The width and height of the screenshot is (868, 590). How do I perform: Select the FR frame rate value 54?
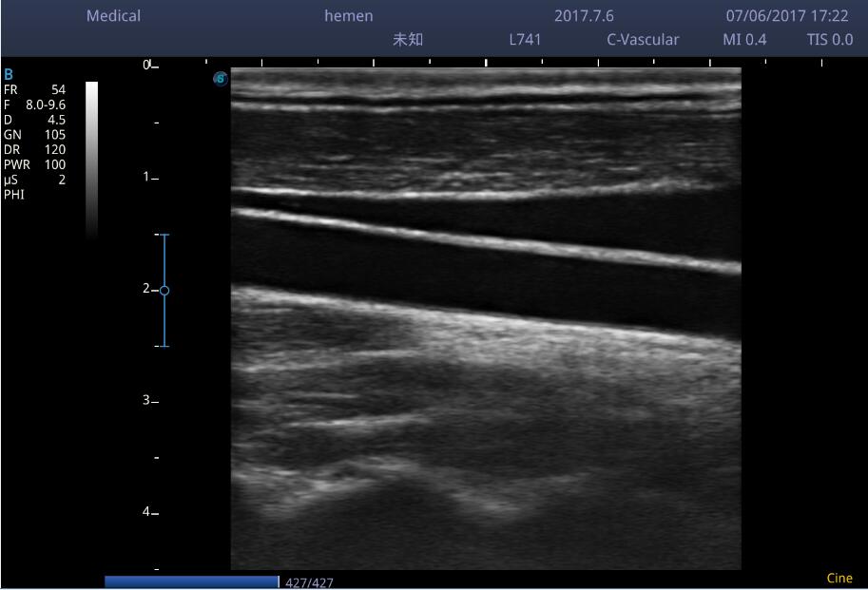coord(58,89)
